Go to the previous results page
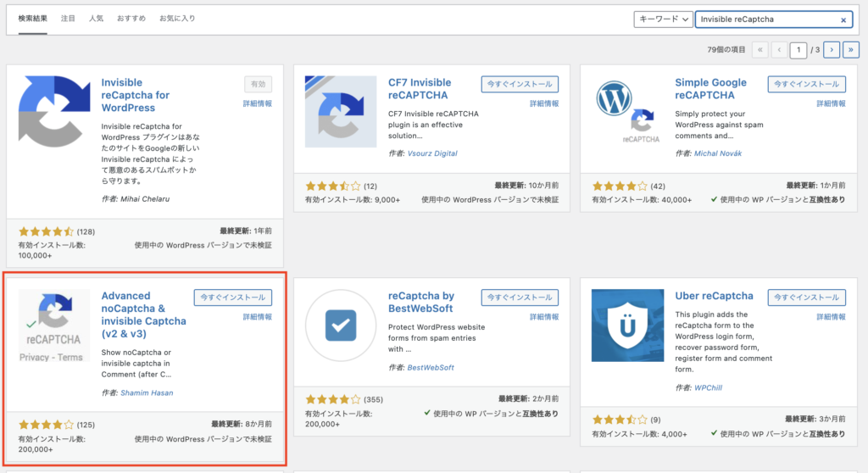This screenshot has height=473, width=868. click(x=780, y=50)
